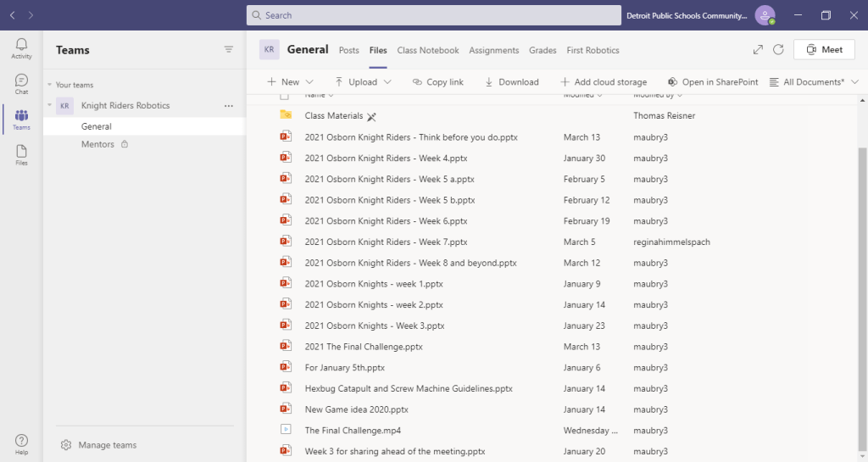Open more options for Knight Riders Robotics
This screenshot has width=868, height=462.
(x=228, y=106)
